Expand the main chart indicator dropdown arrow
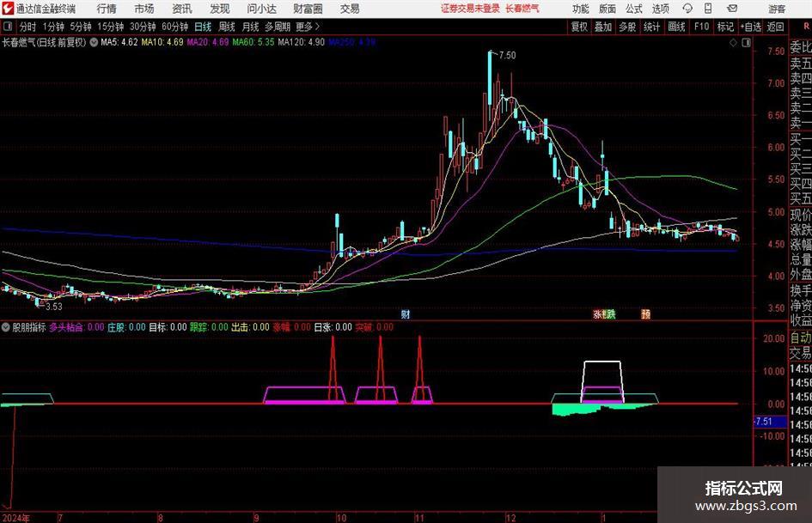Viewport: 812px width, 523px height. [94, 42]
